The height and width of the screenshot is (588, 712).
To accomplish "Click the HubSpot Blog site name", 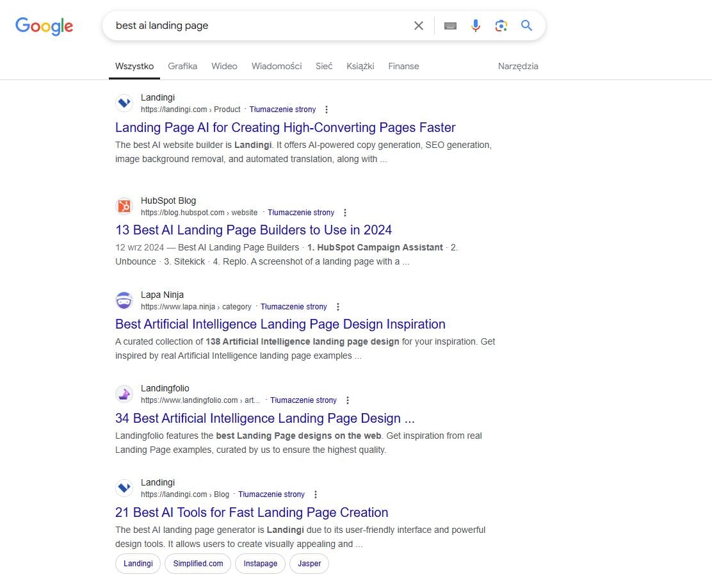I will point(168,201).
